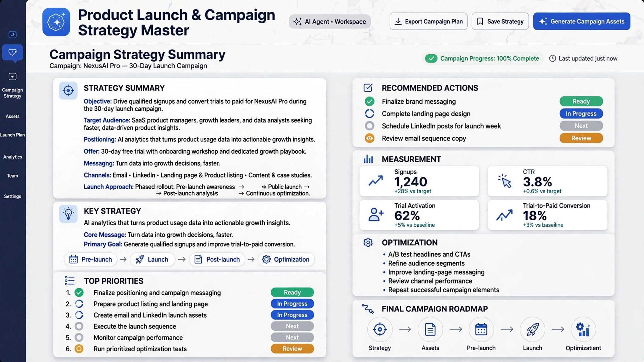Select the Post-launch phase chip
The image size is (644, 362).
point(217,259)
